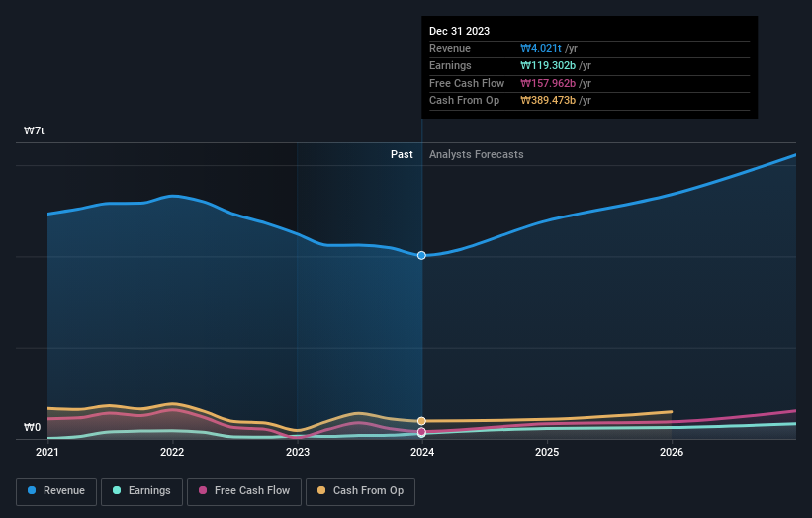Click the 2025 x-axis label

pyautogui.click(x=547, y=453)
